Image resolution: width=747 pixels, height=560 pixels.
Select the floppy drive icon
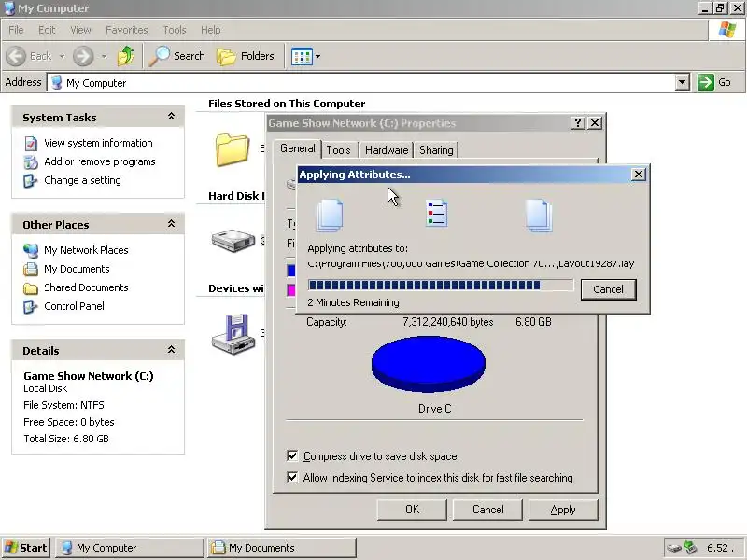233,334
